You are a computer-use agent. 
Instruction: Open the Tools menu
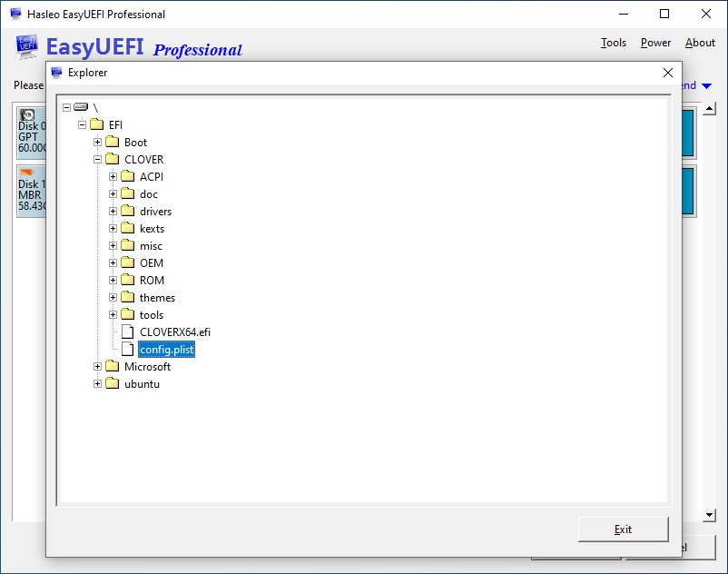(614, 43)
